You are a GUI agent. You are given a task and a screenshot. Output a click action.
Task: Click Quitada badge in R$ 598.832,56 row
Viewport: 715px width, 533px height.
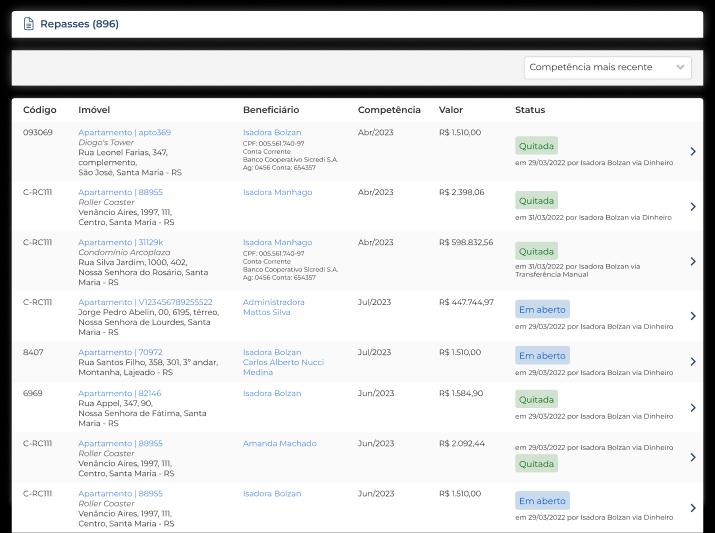point(536,251)
